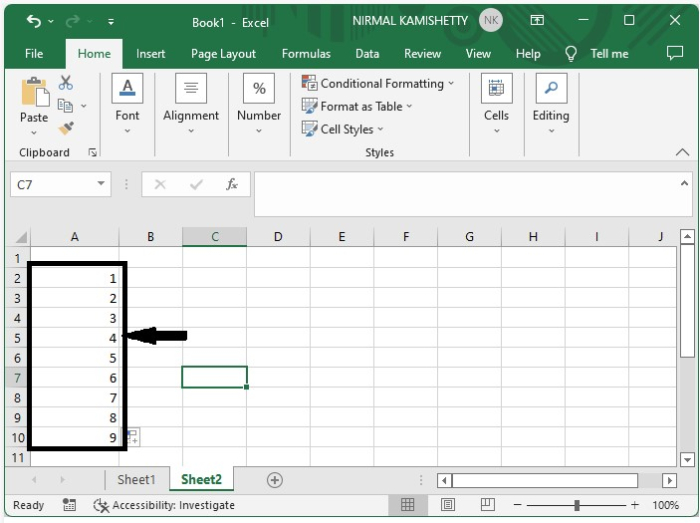Click cell A2 containing 1

tap(75, 278)
